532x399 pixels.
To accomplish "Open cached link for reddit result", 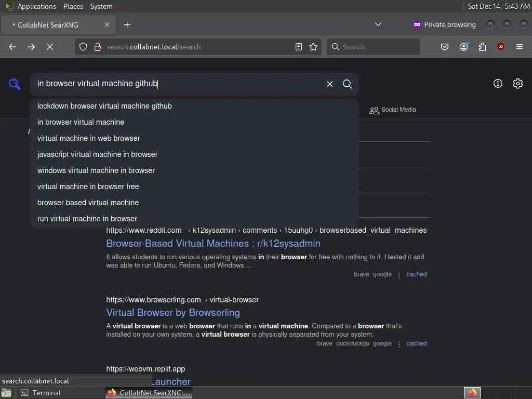I will click(x=416, y=274).
